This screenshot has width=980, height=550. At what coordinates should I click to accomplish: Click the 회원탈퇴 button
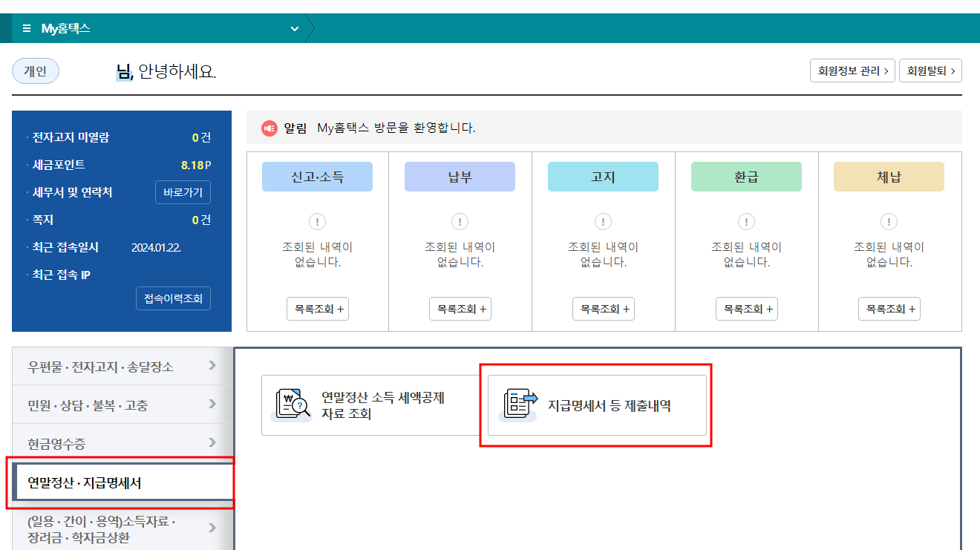pos(930,71)
